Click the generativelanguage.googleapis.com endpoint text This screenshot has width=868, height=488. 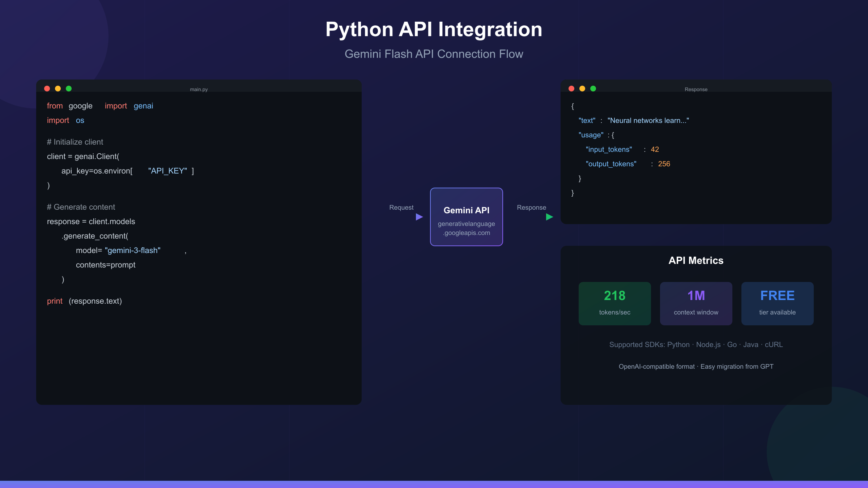pos(467,228)
